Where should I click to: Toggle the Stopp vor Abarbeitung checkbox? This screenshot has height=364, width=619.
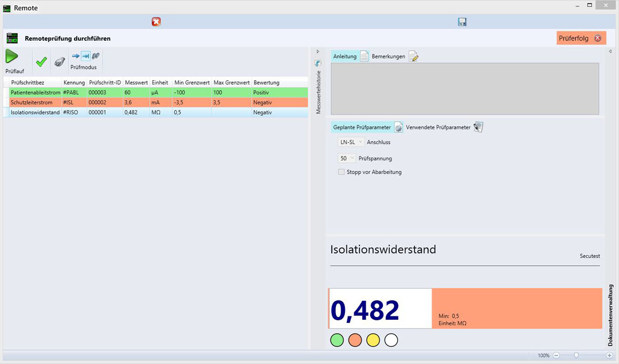coord(341,172)
